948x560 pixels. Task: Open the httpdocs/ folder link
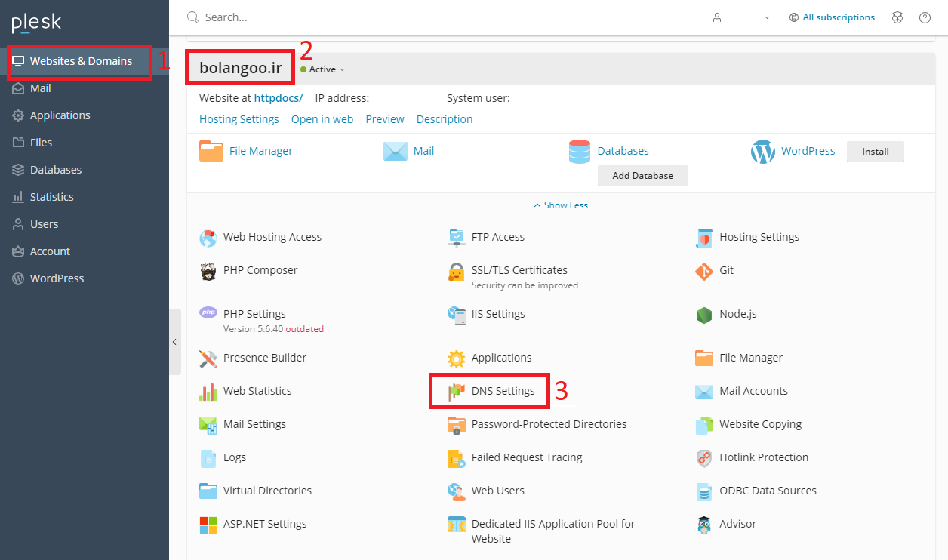coord(279,98)
